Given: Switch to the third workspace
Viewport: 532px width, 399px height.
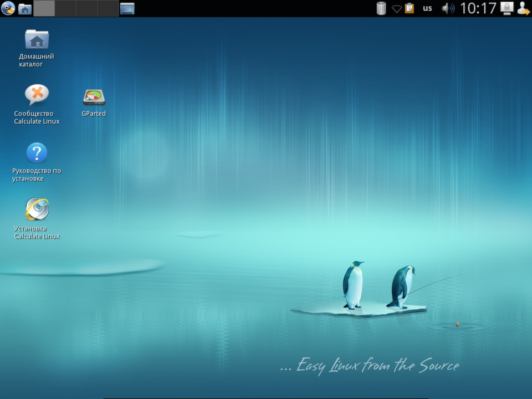Looking at the screenshot, I should click(x=87, y=8).
